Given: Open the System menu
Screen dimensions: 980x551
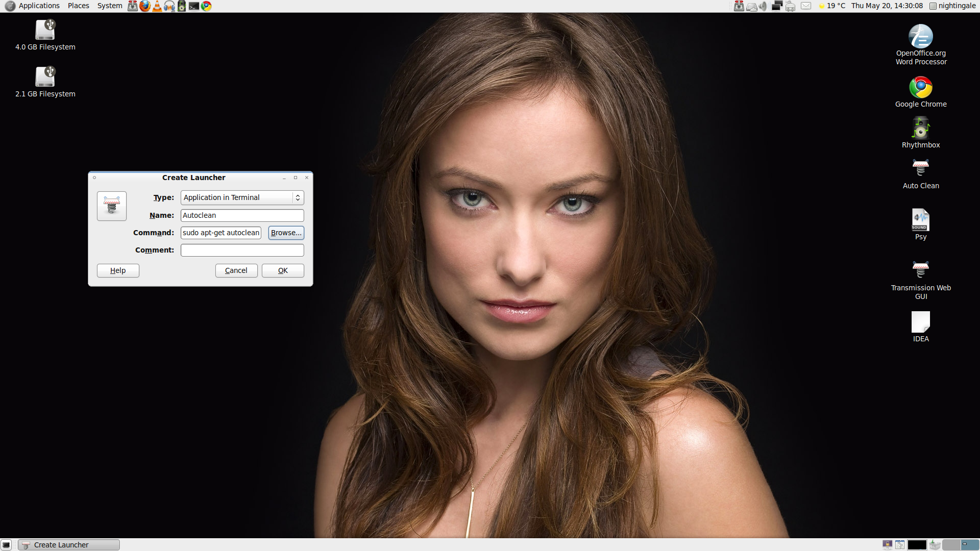Looking at the screenshot, I should click(110, 6).
